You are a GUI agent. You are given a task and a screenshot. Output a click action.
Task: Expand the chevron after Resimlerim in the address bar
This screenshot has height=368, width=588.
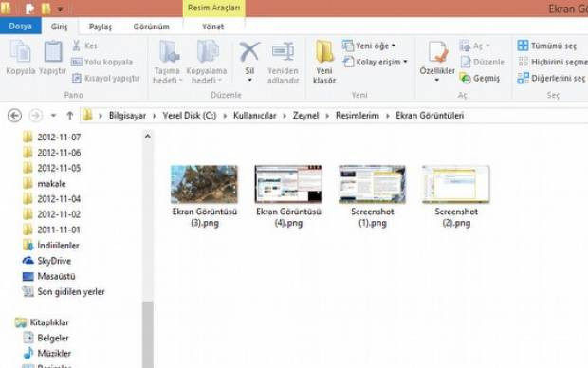click(387, 116)
